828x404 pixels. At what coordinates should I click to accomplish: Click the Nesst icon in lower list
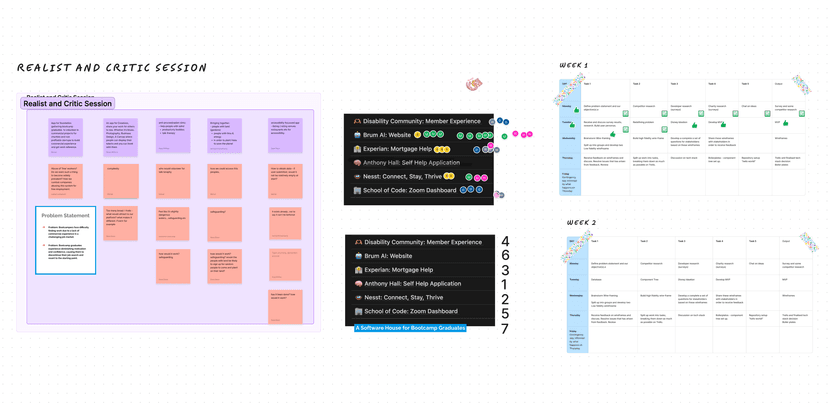click(357, 298)
